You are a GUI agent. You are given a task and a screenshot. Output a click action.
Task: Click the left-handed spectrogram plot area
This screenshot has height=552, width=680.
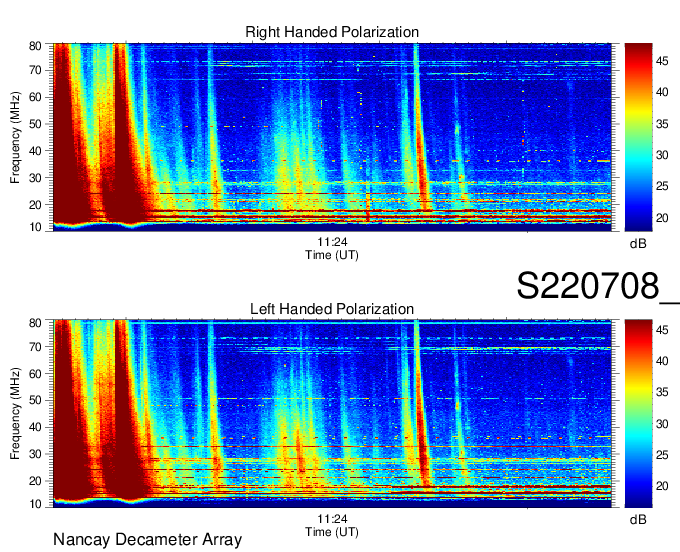click(x=332, y=414)
